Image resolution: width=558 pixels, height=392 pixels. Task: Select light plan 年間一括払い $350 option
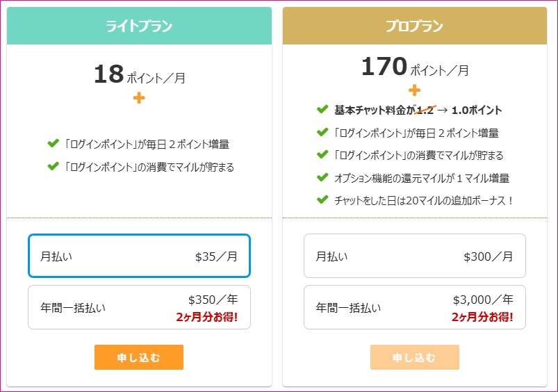coord(139,307)
